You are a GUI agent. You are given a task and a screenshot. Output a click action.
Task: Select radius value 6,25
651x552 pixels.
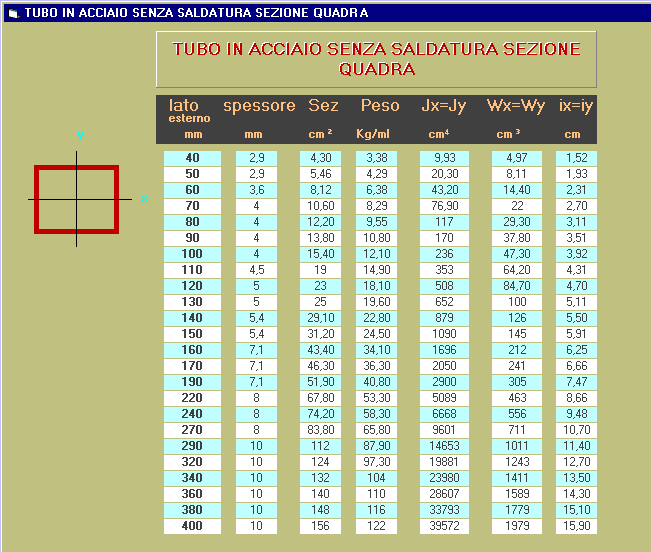coord(577,350)
